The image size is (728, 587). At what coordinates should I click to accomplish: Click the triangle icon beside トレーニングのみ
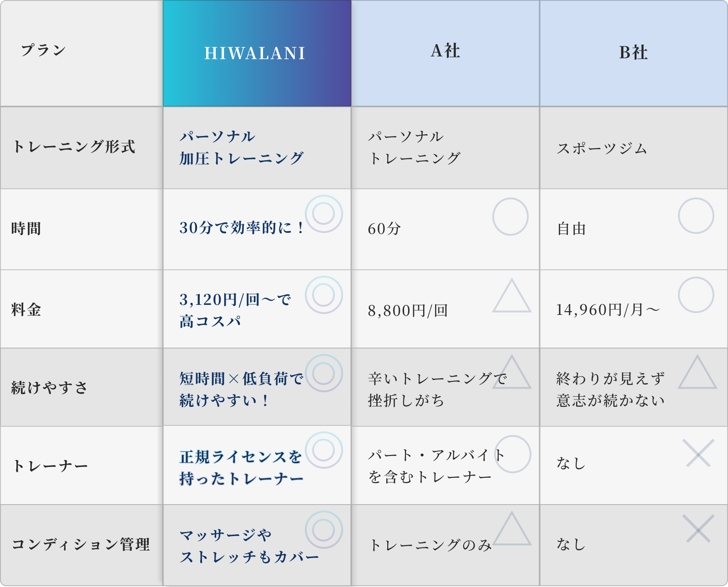[x=512, y=529]
